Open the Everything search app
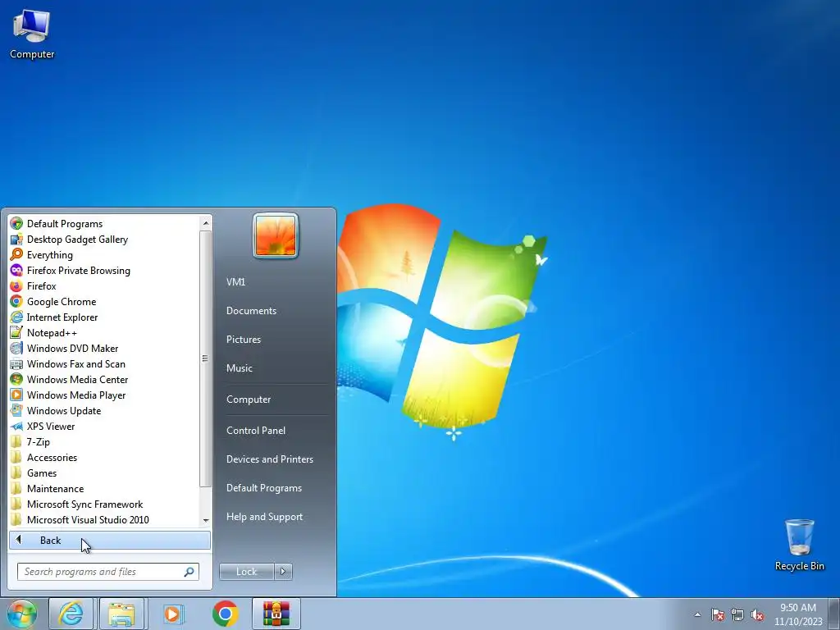Image resolution: width=840 pixels, height=630 pixels. 50,254
